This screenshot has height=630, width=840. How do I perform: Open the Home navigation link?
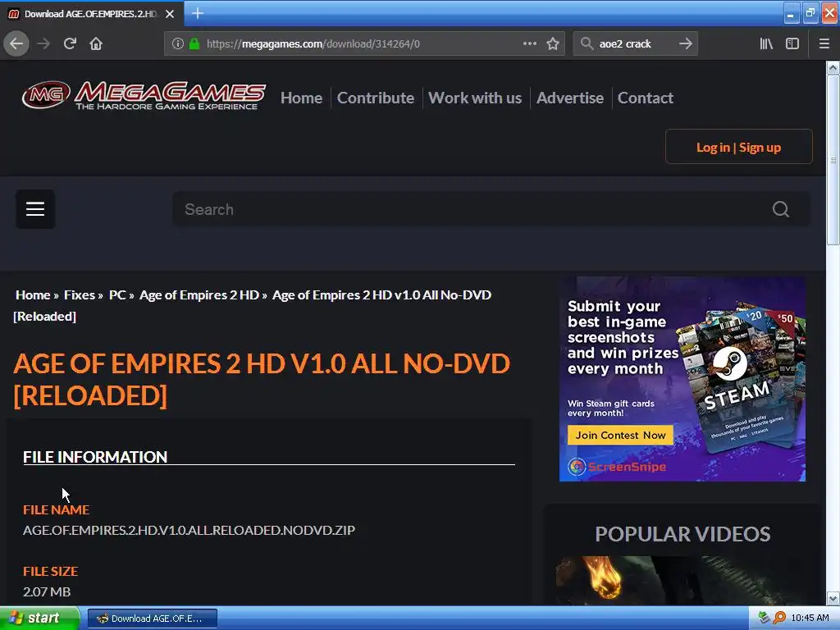pyautogui.click(x=302, y=98)
